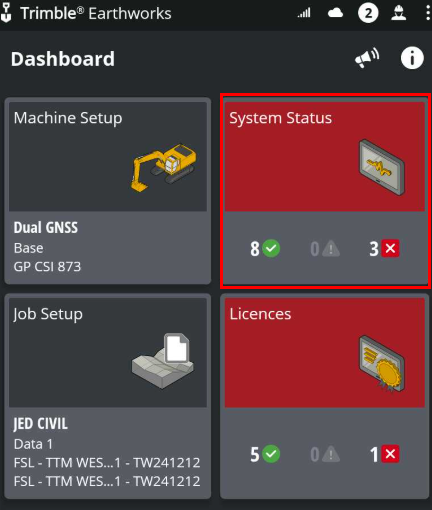Screen dimensions: 432x510
Task: View the 5 valid licences count
Action: tap(265, 454)
